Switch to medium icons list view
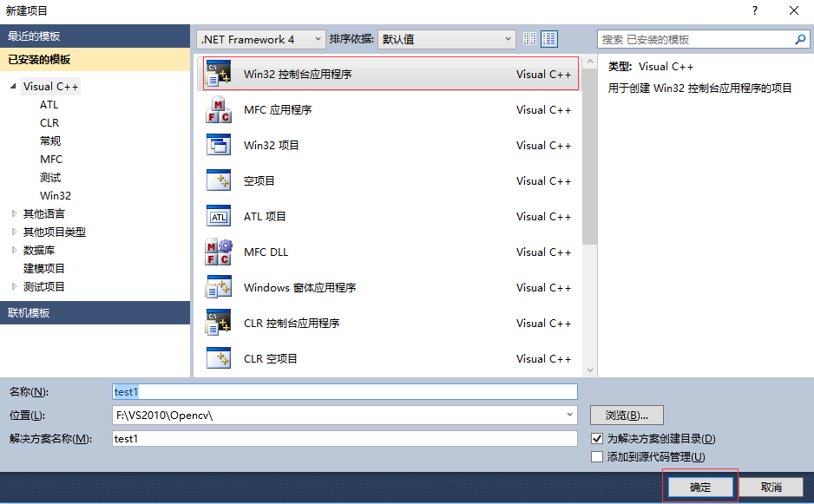 click(x=549, y=39)
